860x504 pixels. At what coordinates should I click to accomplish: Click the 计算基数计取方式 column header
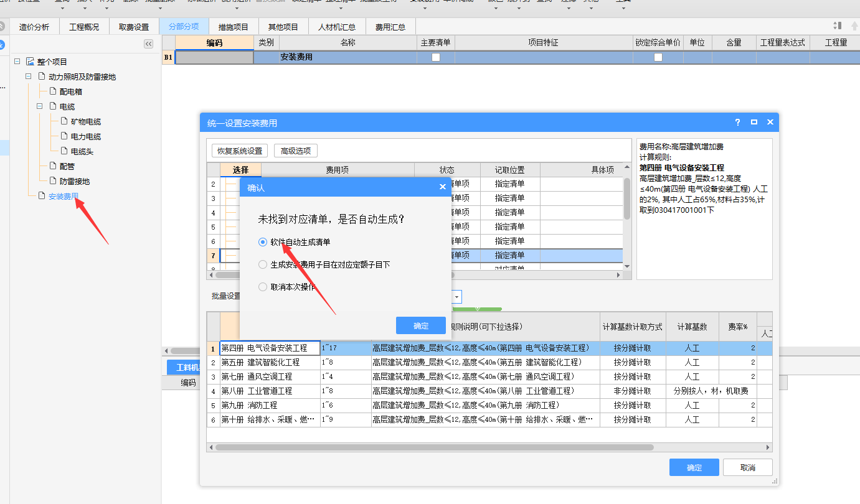(x=633, y=327)
